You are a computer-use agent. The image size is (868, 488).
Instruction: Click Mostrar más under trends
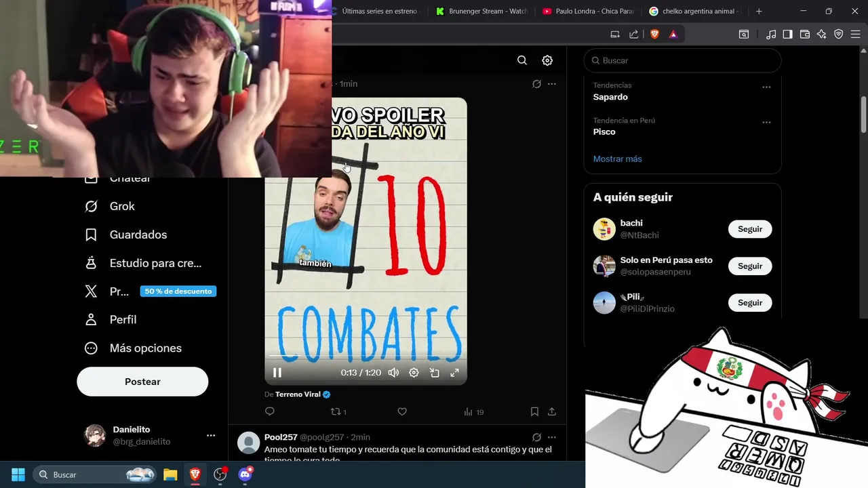617,159
